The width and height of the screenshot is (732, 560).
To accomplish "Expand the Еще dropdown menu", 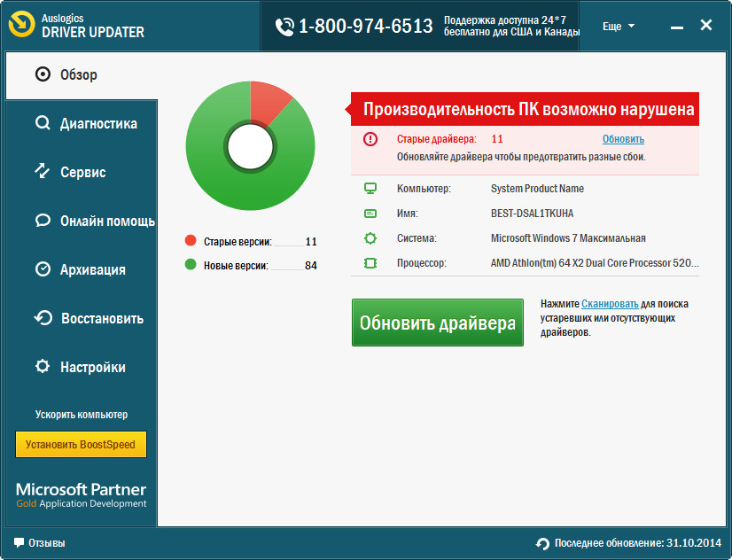I will 618,27.
